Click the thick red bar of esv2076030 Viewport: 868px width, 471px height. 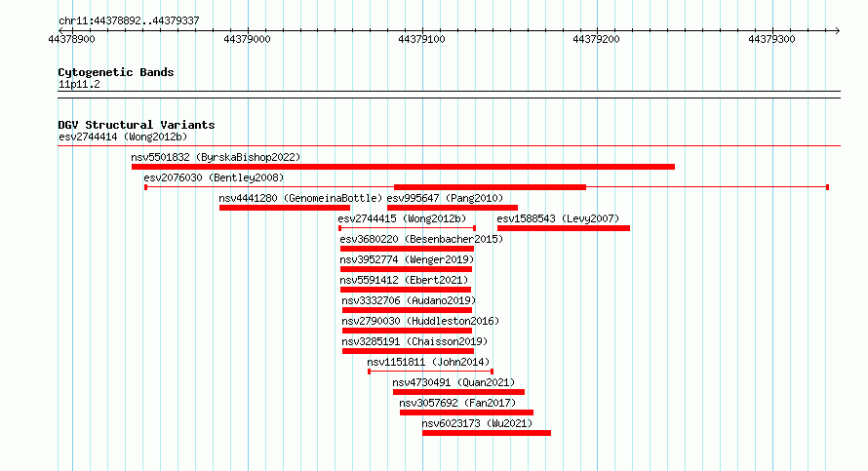point(490,187)
